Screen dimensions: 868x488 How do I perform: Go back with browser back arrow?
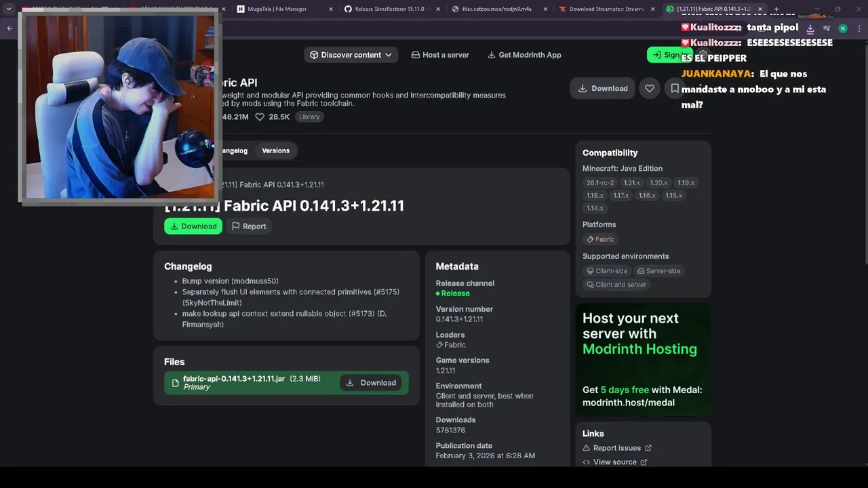(x=9, y=28)
